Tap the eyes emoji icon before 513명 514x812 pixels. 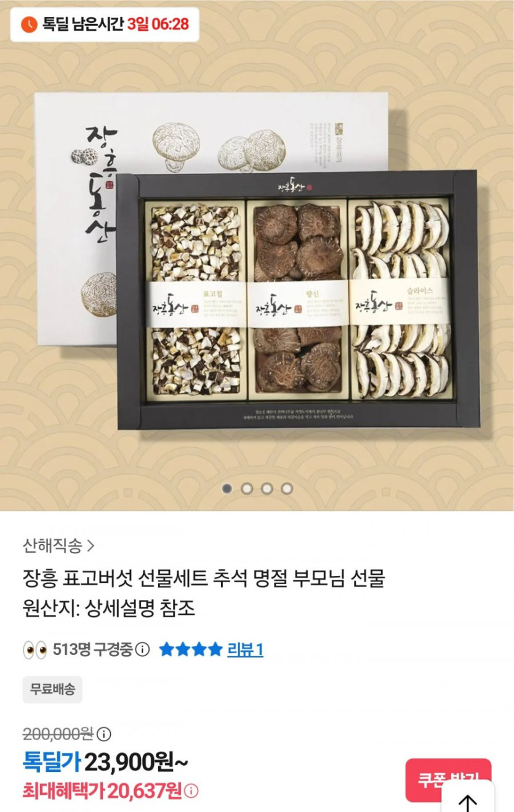(x=34, y=649)
